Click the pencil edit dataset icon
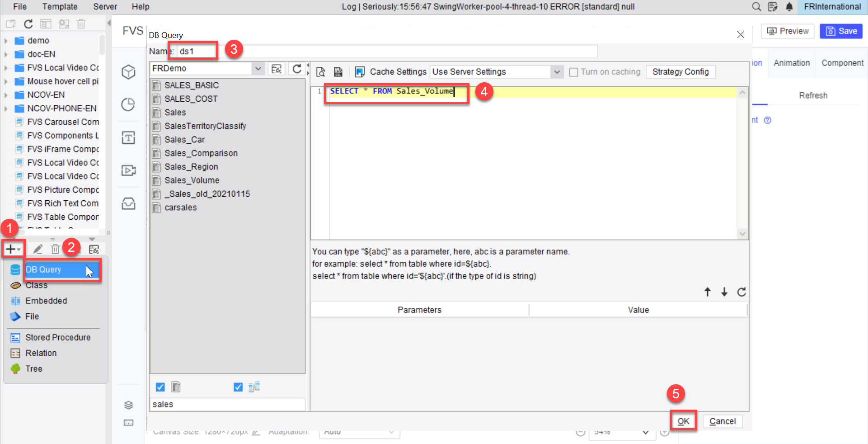The height and width of the screenshot is (444, 868). coord(38,249)
